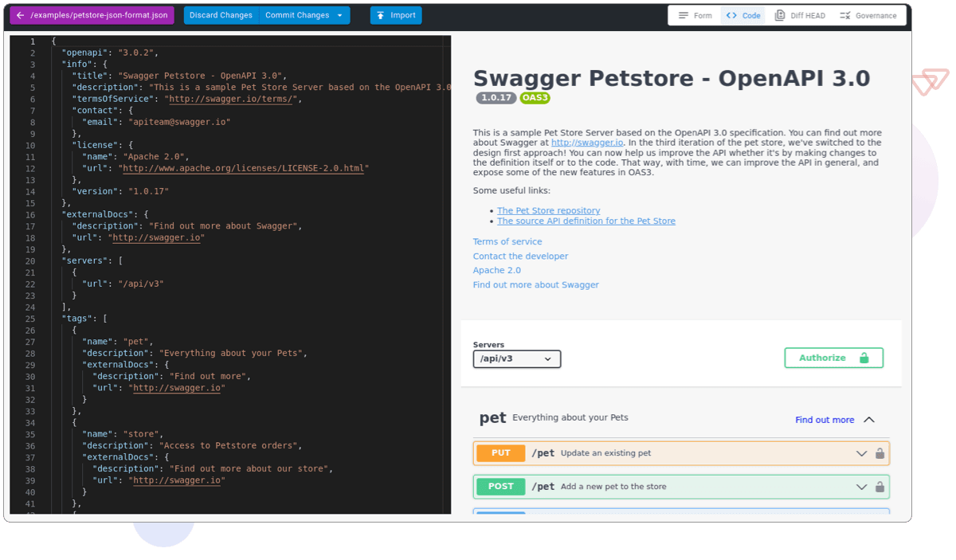Follow the Terms of service link
The height and width of the screenshot is (560, 956).
[507, 241]
